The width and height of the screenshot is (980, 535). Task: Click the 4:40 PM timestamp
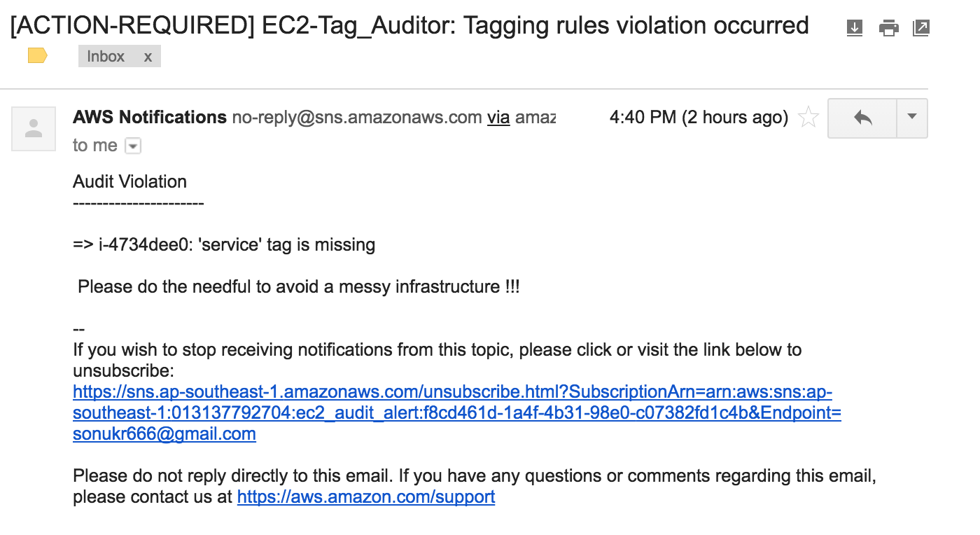pos(699,117)
